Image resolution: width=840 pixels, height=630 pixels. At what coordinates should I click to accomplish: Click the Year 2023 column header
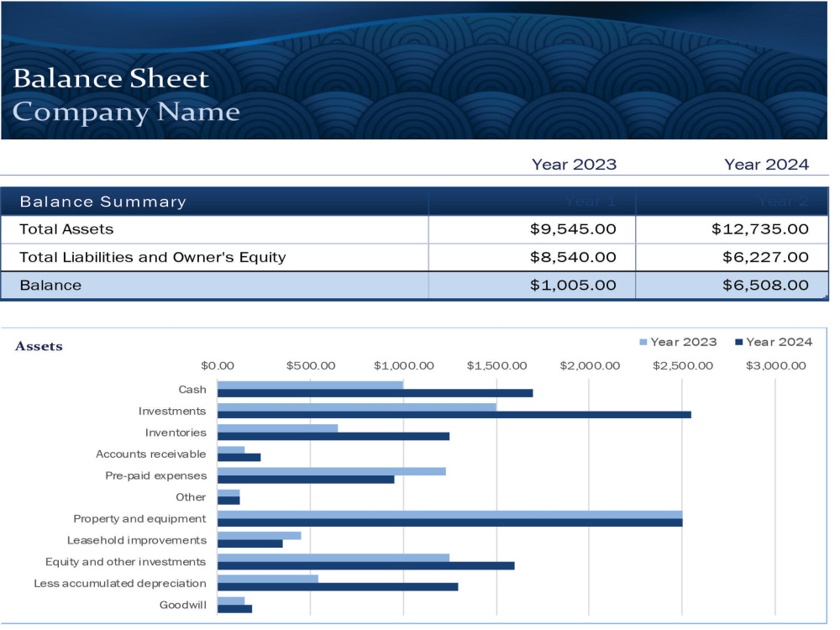pos(574,165)
